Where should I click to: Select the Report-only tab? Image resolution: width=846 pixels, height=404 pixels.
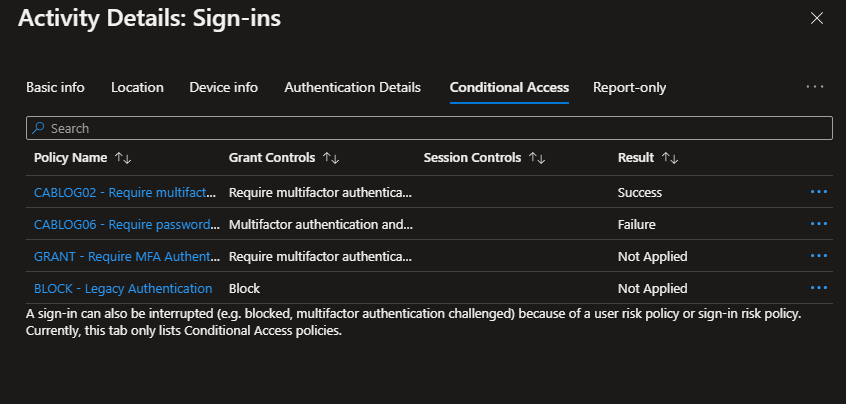pyautogui.click(x=629, y=87)
